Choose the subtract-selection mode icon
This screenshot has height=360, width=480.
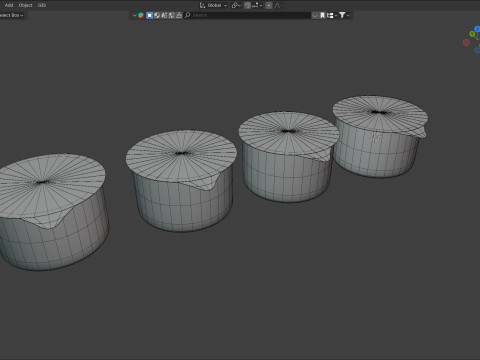point(164,15)
